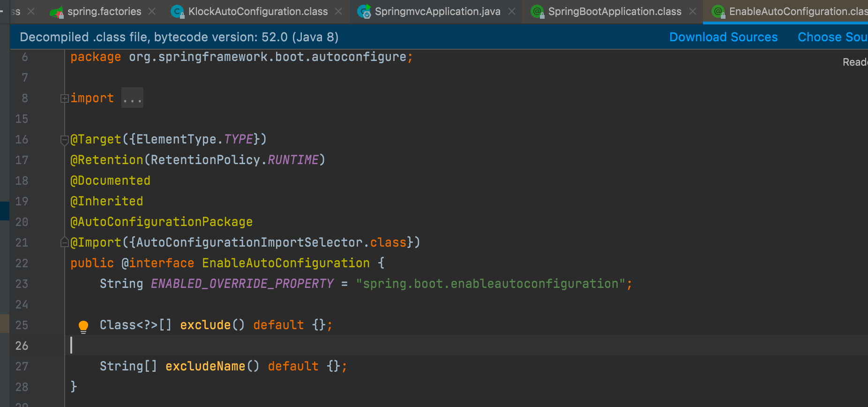Click the exclude() method name
This screenshot has height=407, width=868.
click(x=205, y=325)
